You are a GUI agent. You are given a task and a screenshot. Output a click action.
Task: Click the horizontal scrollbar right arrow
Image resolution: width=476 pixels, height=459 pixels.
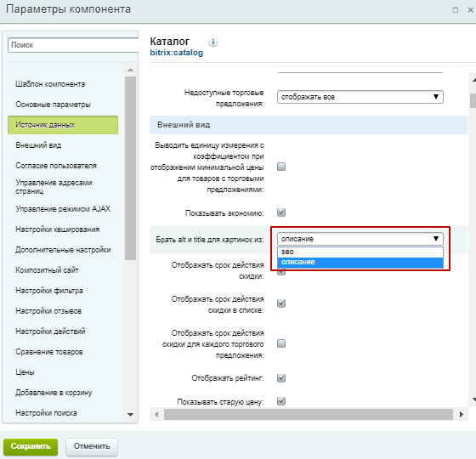(x=462, y=415)
